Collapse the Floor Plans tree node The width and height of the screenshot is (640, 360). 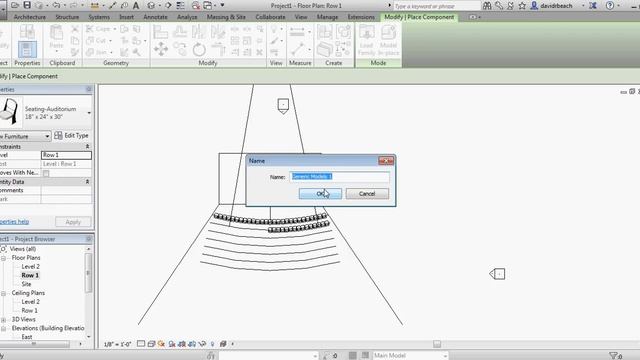(3, 258)
